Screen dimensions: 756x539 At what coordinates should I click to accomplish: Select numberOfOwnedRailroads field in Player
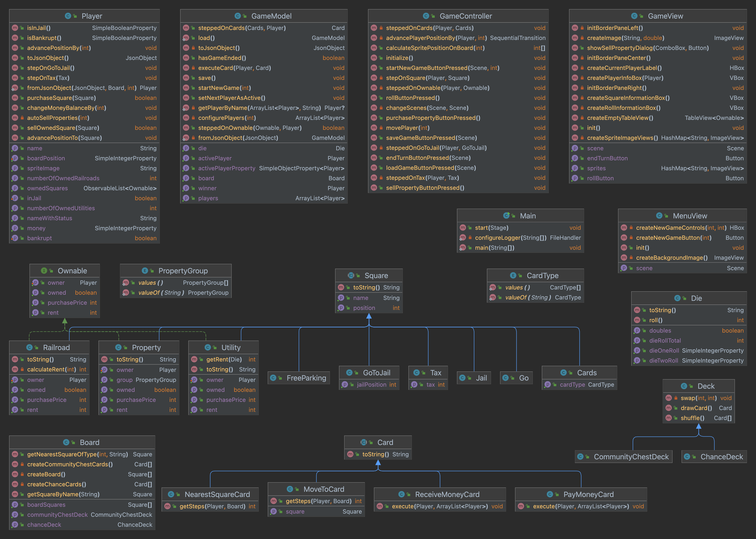[x=85, y=178]
